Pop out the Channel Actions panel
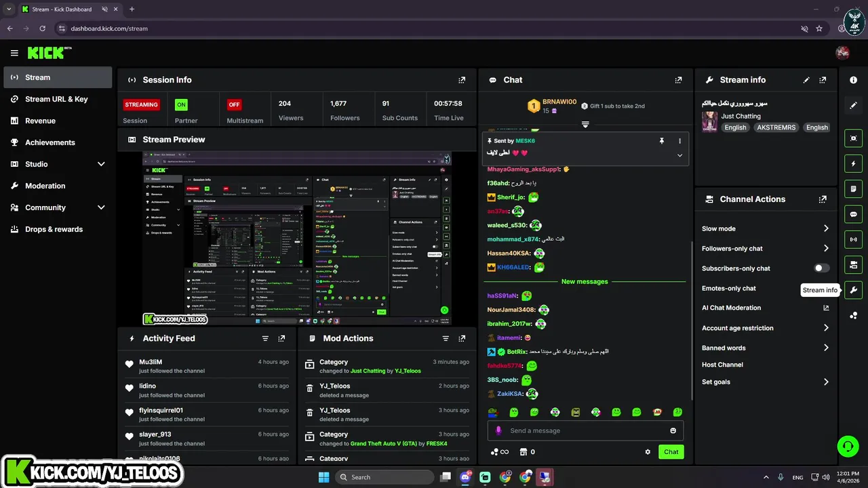The width and height of the screenshot is (868, 488). coord(823,199)
